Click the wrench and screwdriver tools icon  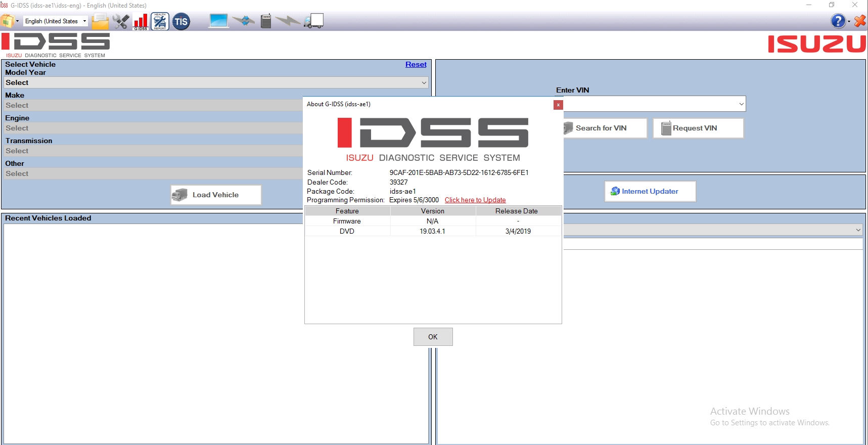(121, 21)
